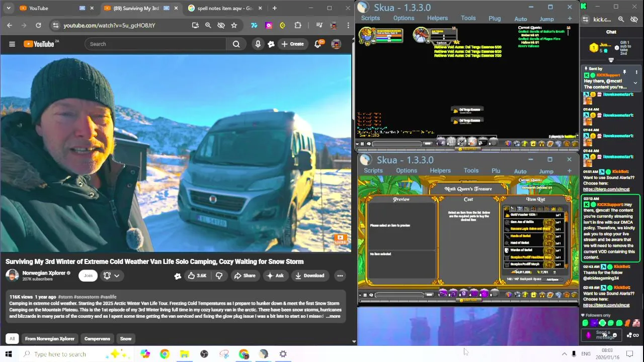Click the KICKSupport DMCA message
Viewport: 644px width, 362px height.
point(611,228)
